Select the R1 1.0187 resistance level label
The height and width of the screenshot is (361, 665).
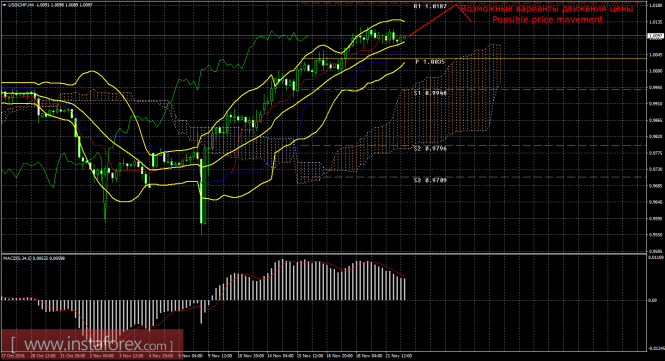(x=430, y=7)
